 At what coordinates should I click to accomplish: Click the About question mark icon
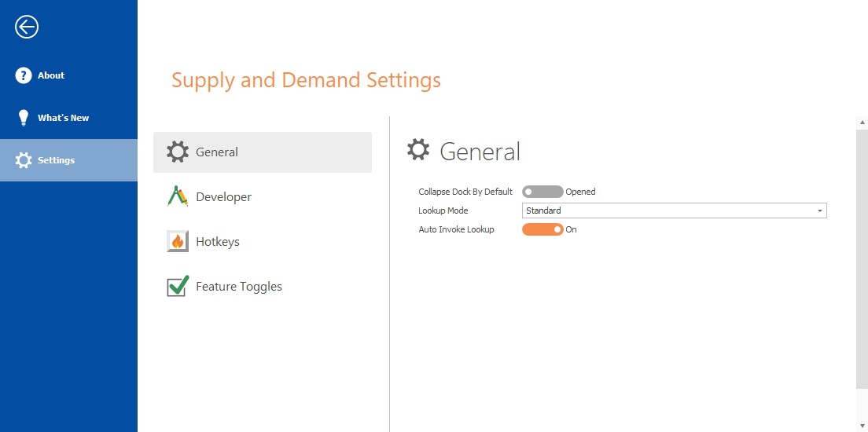tap(24, 75)
